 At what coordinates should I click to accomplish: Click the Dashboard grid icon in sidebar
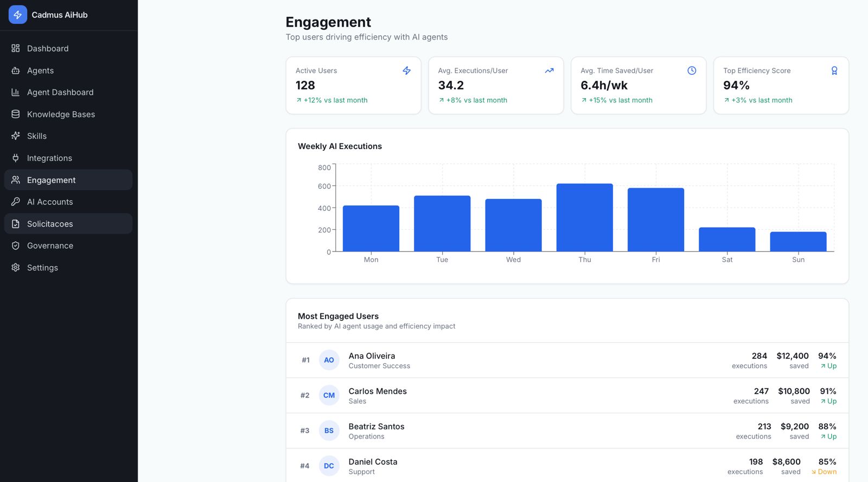(16, 48)
